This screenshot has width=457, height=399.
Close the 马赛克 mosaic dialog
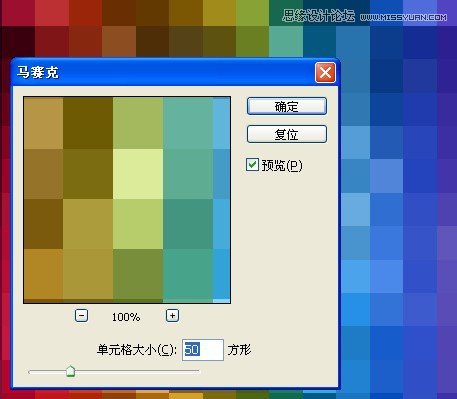[325, 72]
